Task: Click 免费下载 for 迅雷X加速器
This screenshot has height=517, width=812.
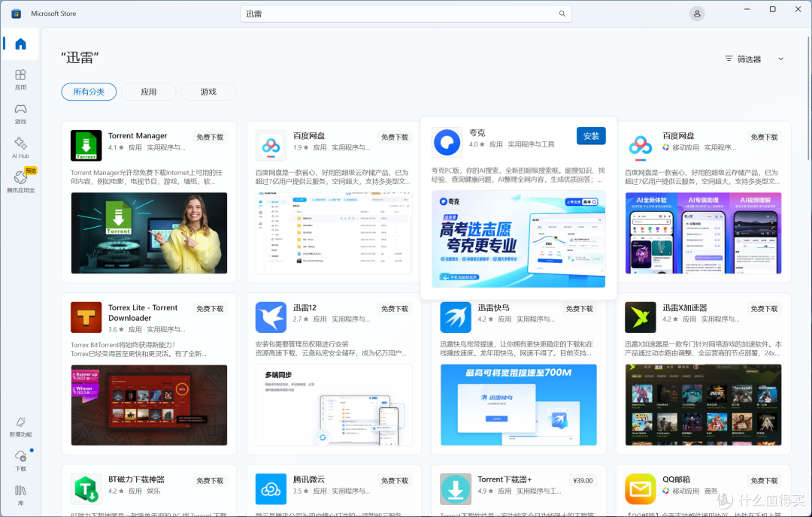Action: click(x=765, y=309)
